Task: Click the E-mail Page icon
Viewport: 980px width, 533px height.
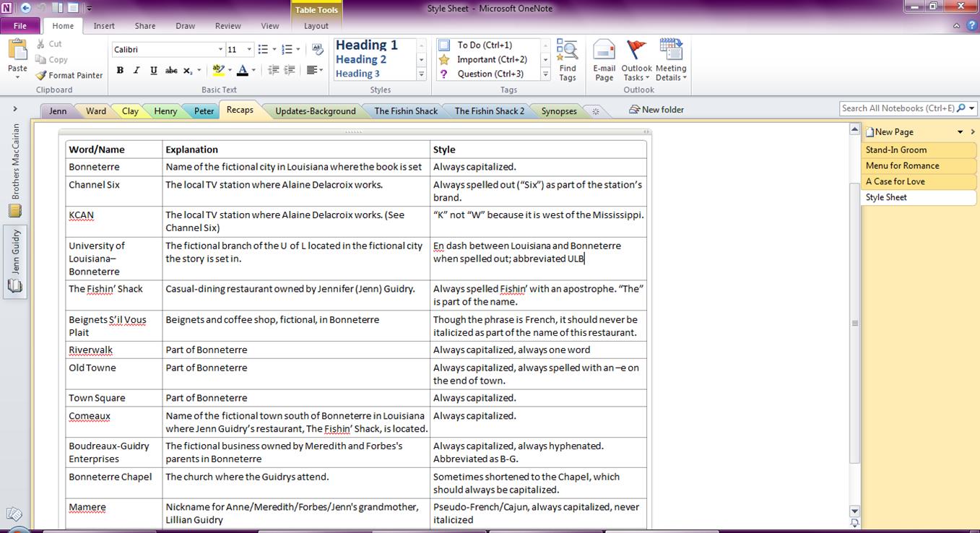Action: (x=604, y=61)
